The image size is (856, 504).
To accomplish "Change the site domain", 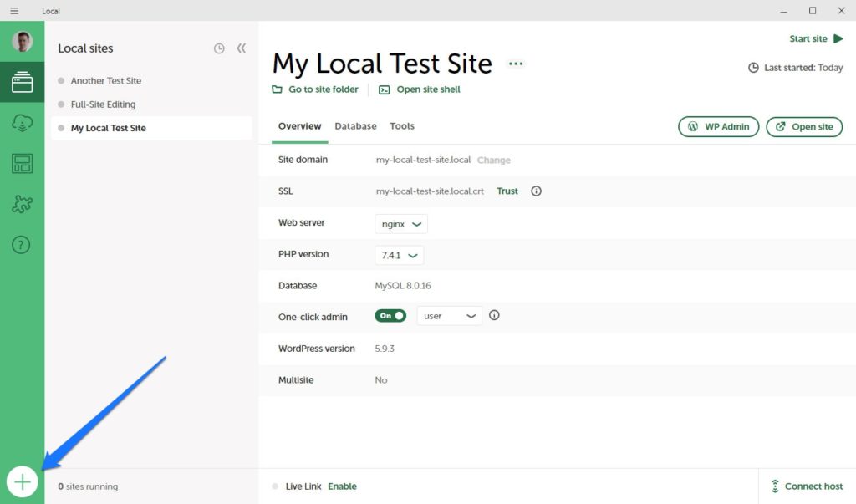I will coord(493,160).
